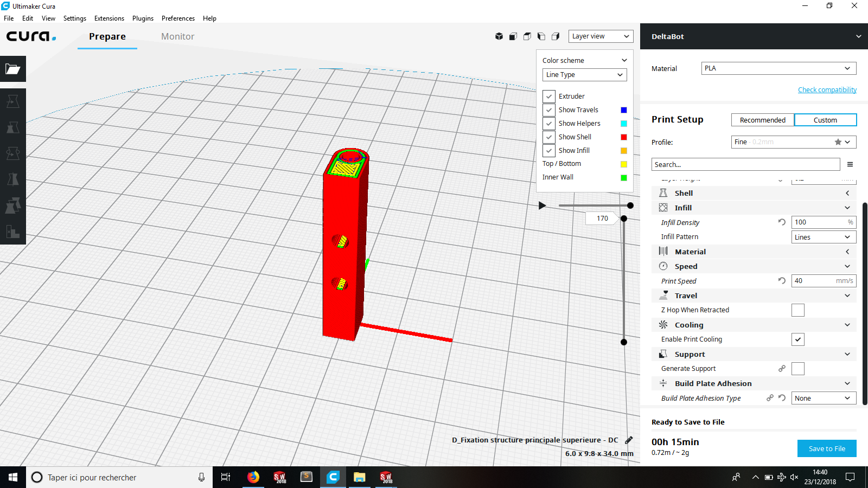The width and height of the screenshot is (868, 488).
Task: Collapse the Infill settings section
Action: pos(754,208)
